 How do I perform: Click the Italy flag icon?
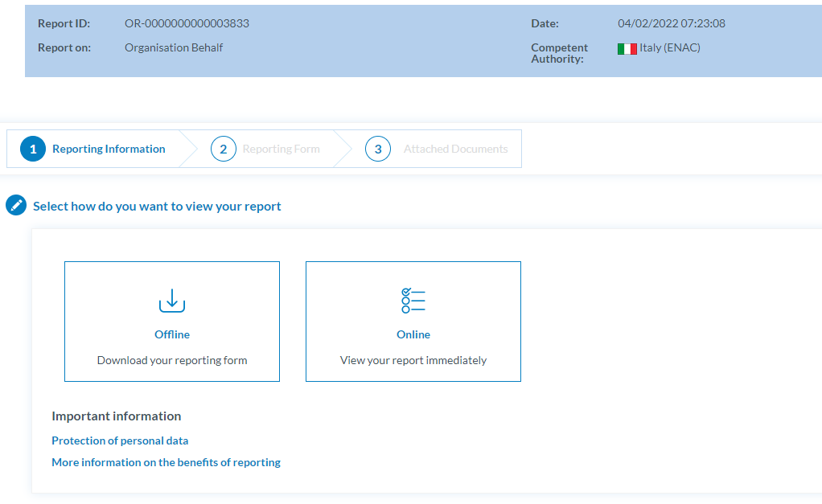click(627, 48)
